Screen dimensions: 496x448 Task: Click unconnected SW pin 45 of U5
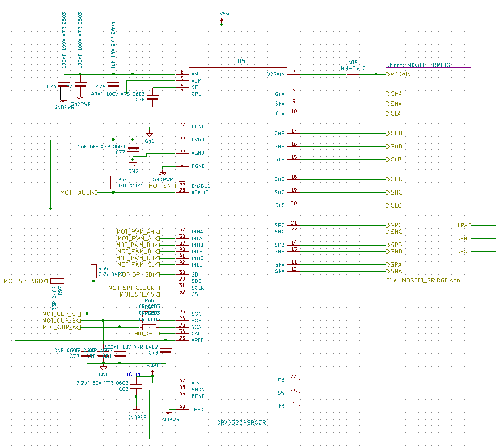click(x=294, y=392)
